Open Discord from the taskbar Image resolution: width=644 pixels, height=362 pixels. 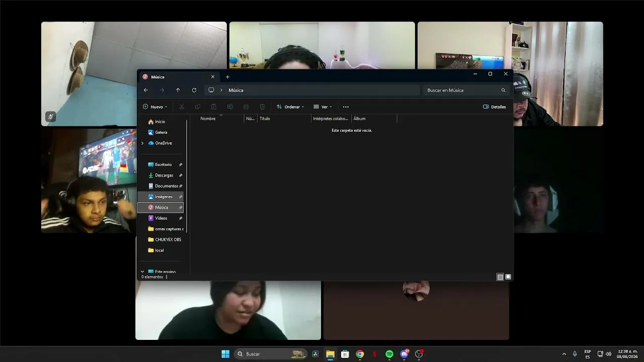[x=404, y=354]
